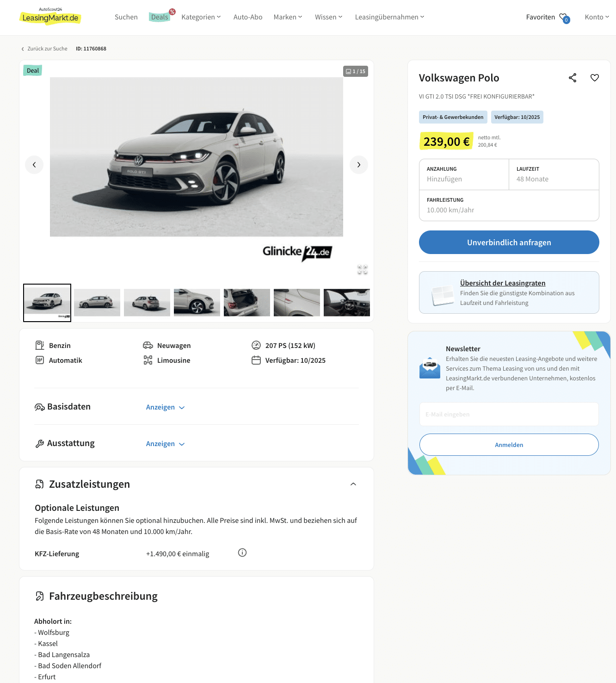Image resolution: width=616 pixels, height=683 pixels.
Task: Select seventh thumbnail interior view
Action: 347,303
